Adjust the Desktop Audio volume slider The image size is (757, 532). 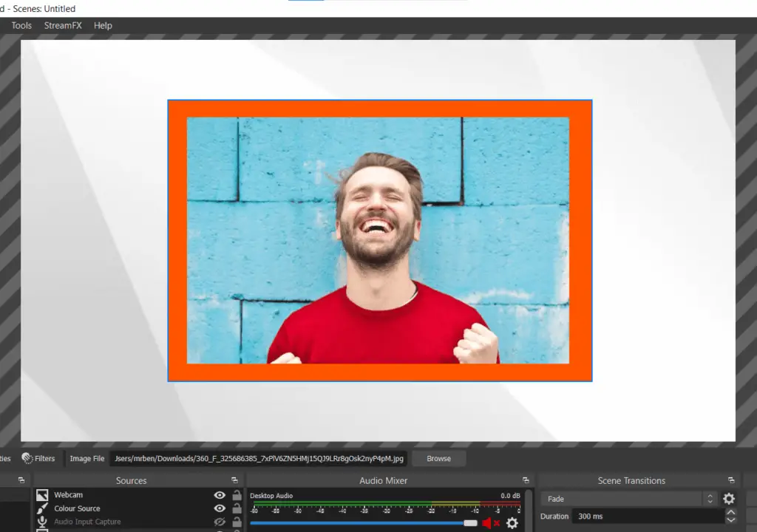coord(364,523)
